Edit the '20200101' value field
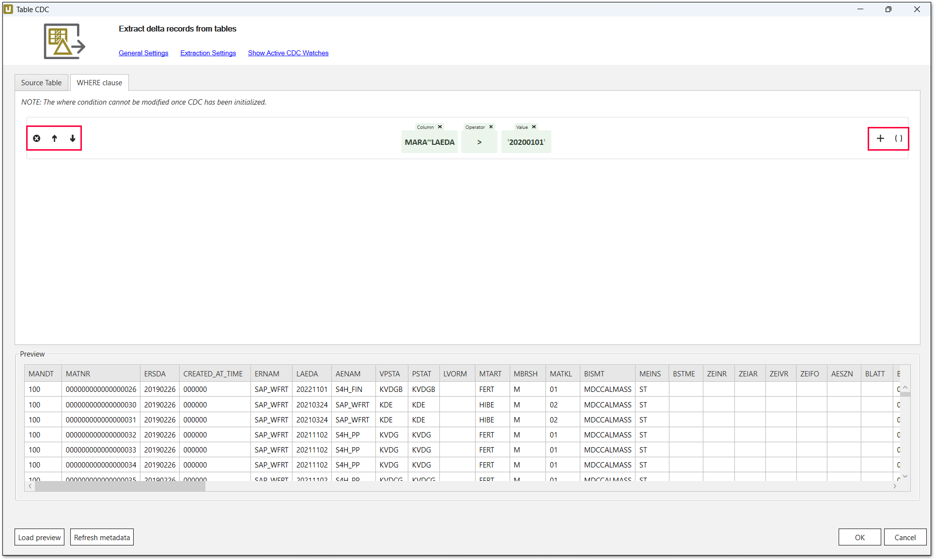Image resolution: width=935 pixels, height=560 pixels. [526, 142]
